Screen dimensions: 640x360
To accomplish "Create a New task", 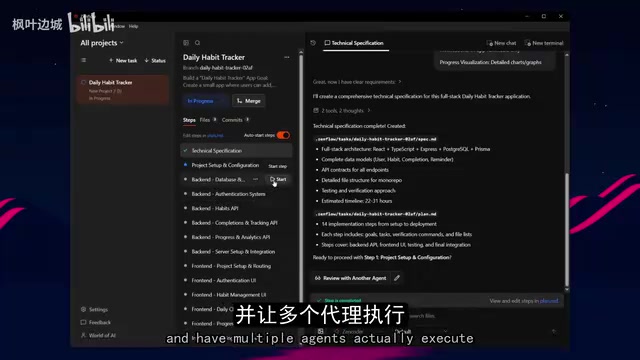I will point(123,60).
